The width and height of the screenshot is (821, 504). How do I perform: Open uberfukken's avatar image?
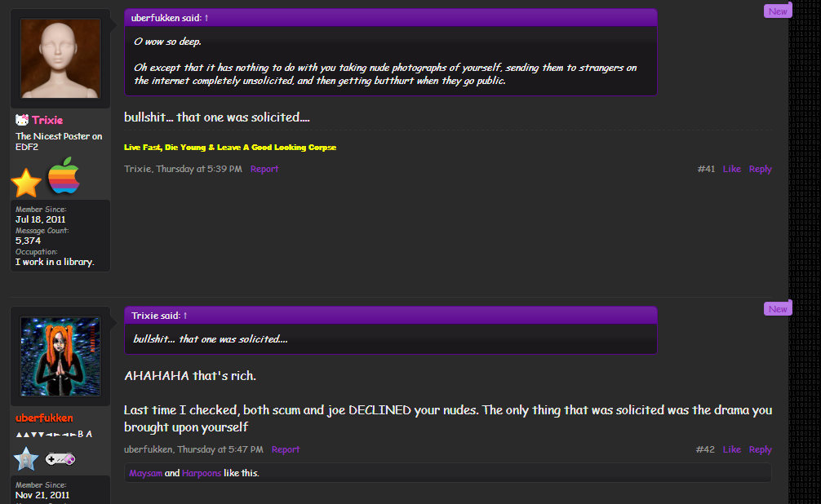(x=60, y=356)
